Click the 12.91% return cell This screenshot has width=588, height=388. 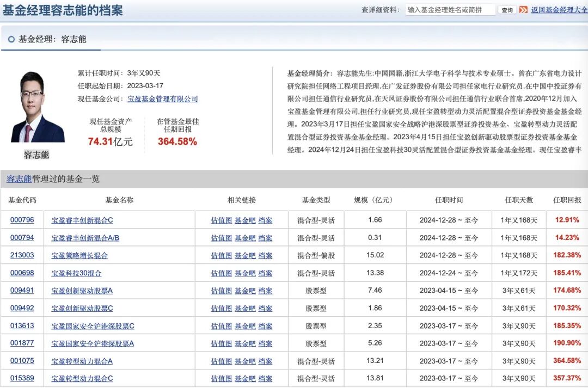pos(567,220)
